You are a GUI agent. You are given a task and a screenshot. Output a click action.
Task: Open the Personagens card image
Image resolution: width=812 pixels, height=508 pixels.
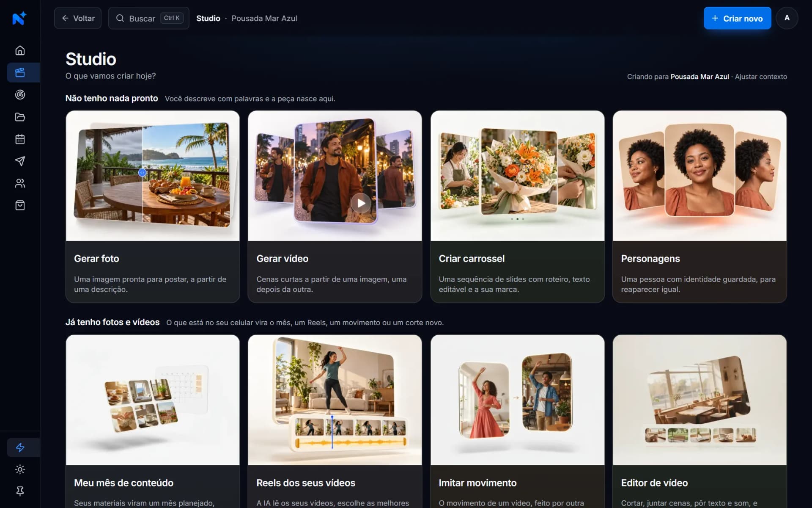click(700, 176)
